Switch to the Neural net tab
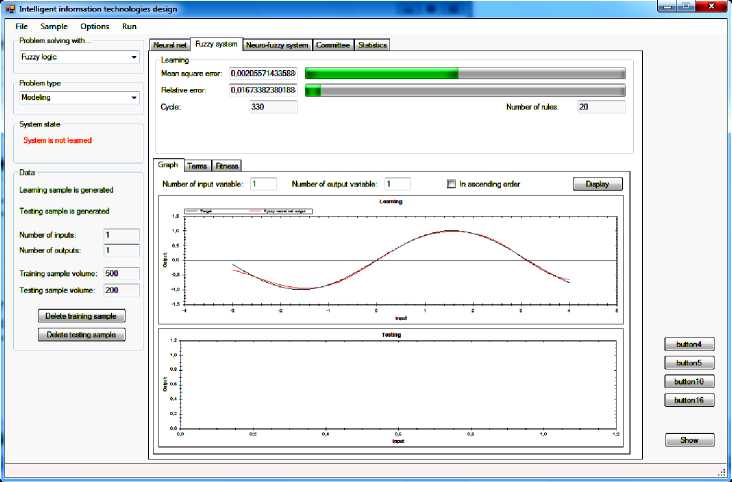The height and width of the screenshot is (482, 732). point(169,45)
